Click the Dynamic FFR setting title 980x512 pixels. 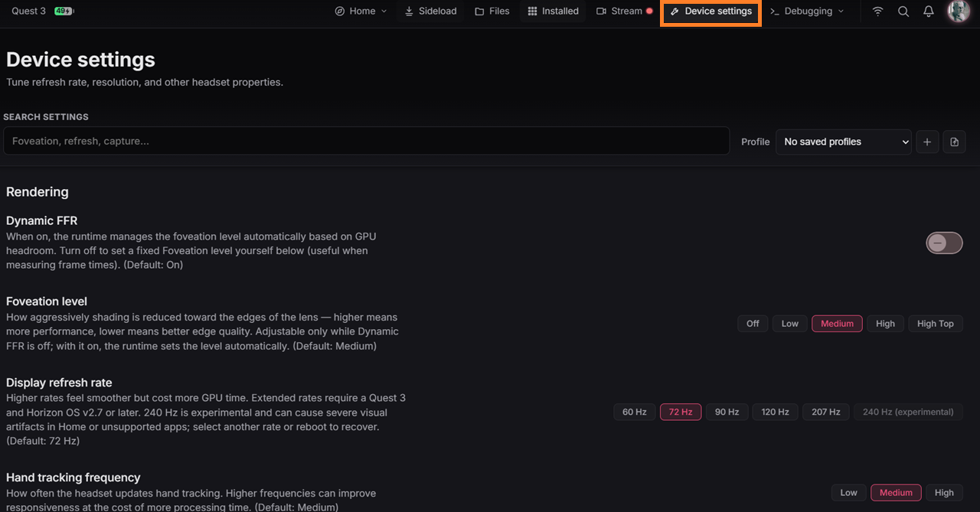pos(42,220)
